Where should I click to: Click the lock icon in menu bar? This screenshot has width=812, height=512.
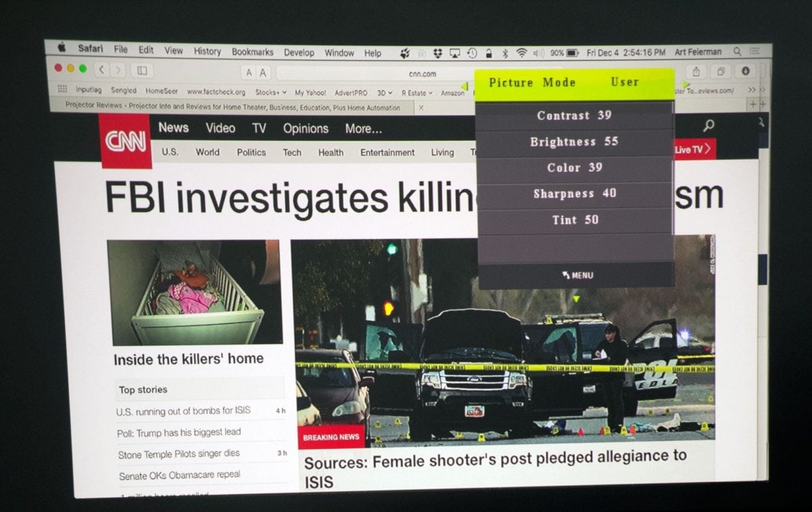pos(488,53)
